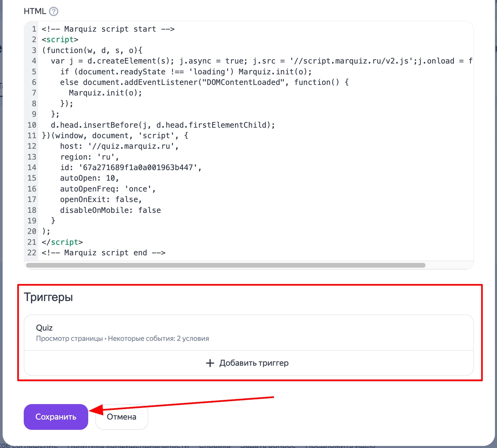Click the autoOpen: 10 code line

tap(89, 178)
